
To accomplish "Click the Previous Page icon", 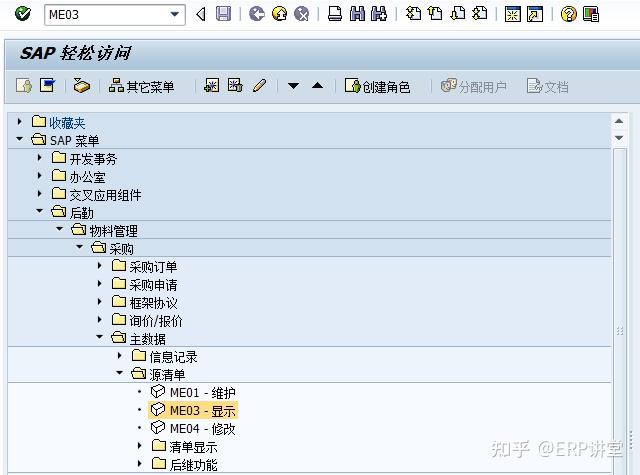I will [x=436, y=14].
